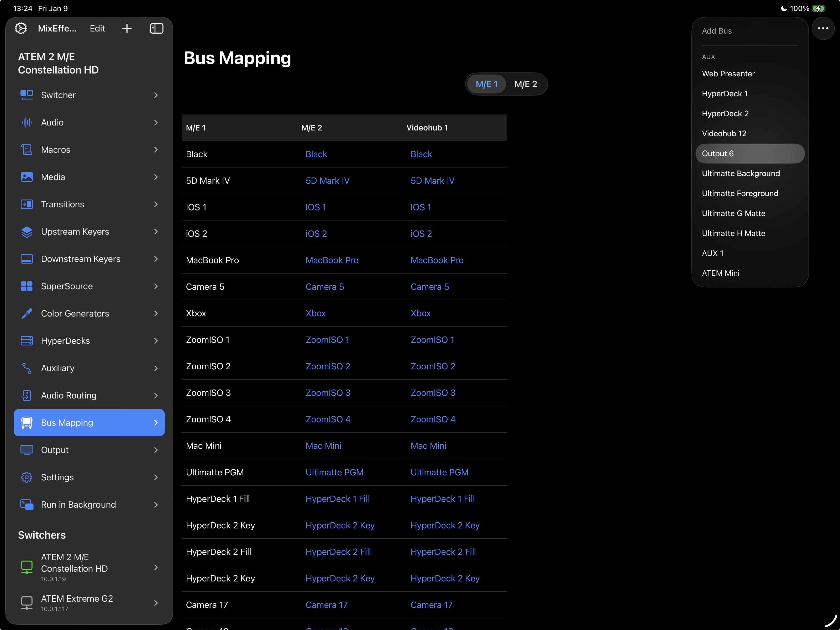Toggle the sidebar layout icon

156,28
